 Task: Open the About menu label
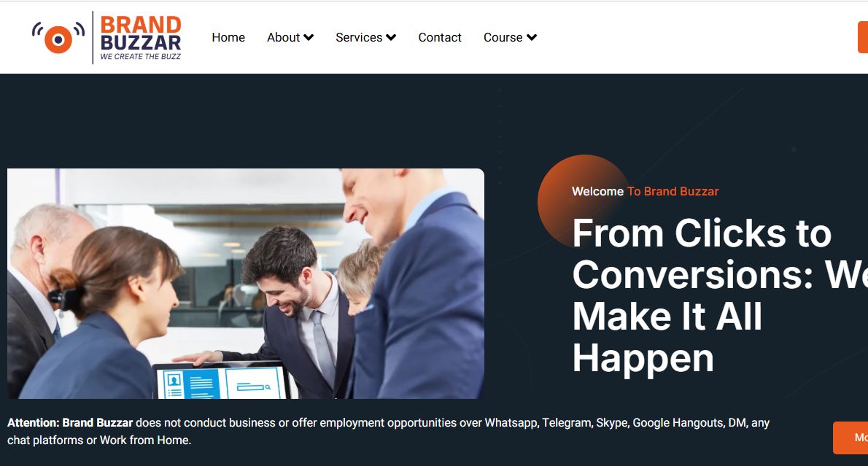coord(283,37)
